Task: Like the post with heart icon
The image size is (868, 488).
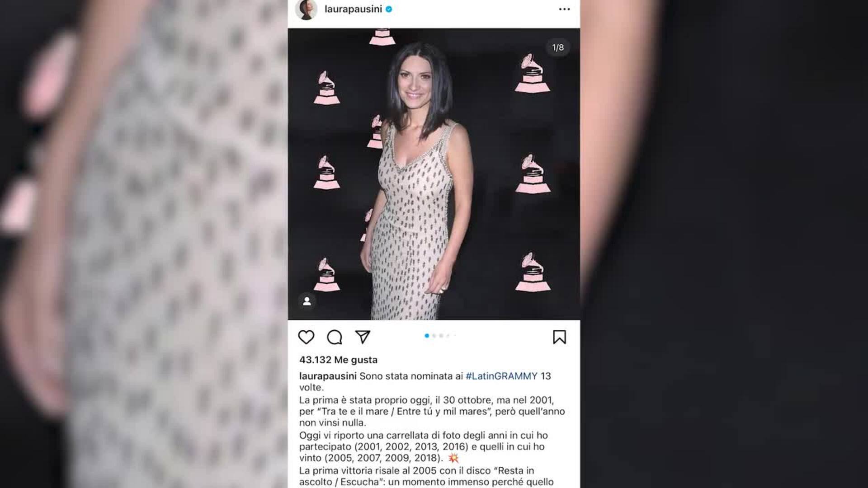Action: click(306, 337)
